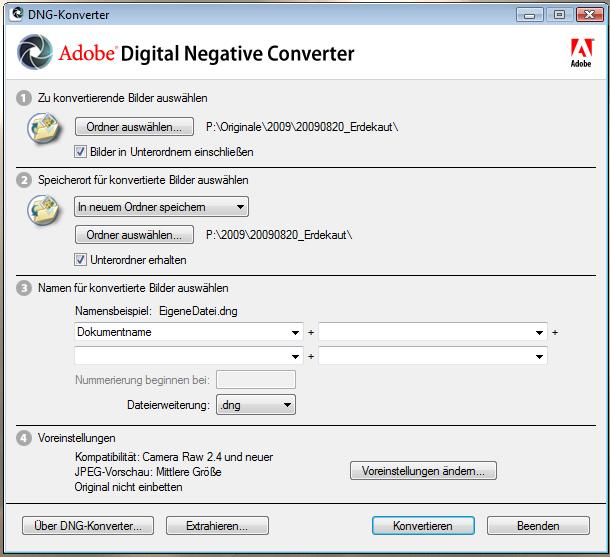The height and width of the screenshot is (557, 610).
Task: Click the 'Extrahieren...' button
Action: 217,526
